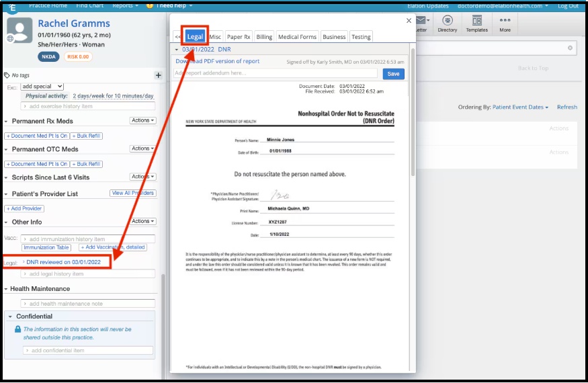Close the document viewer popup
The image size is (588, 383).
click(409, 21)
